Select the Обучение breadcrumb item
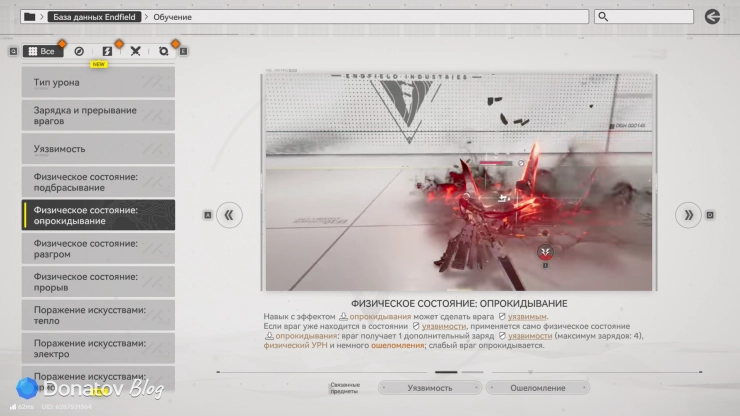The image size is (740, 416). tap(172, 17)
